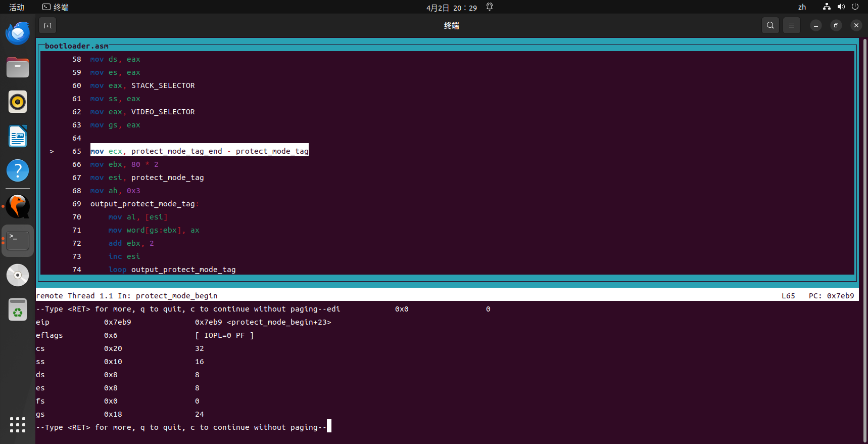This screenshot has width=868, height=444.
Task: Click ss register value 0x10
Action: [113, 362]
